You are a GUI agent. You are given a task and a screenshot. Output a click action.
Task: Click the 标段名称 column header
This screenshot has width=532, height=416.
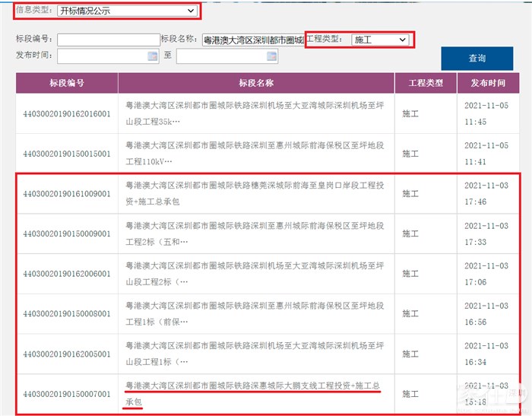(255, 83)
